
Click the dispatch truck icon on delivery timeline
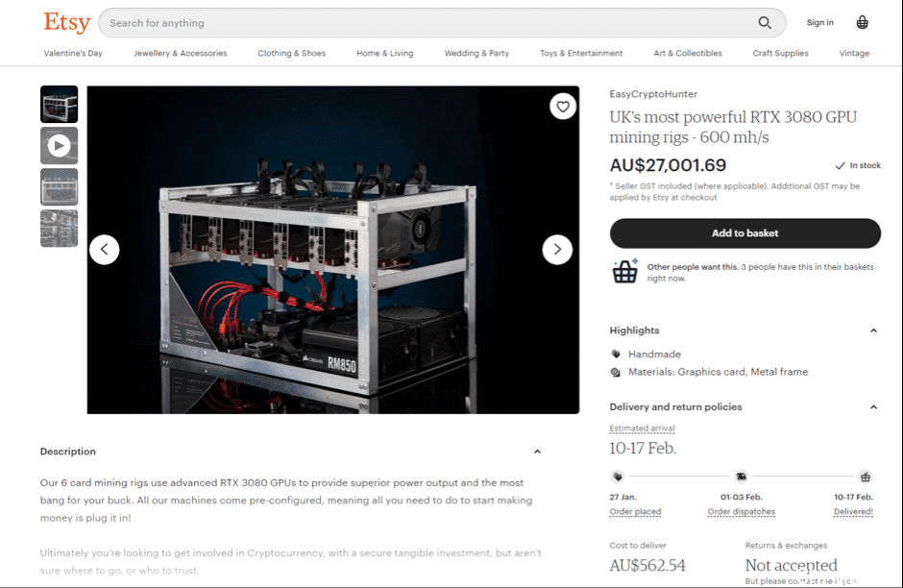click(x=742, y=477)
